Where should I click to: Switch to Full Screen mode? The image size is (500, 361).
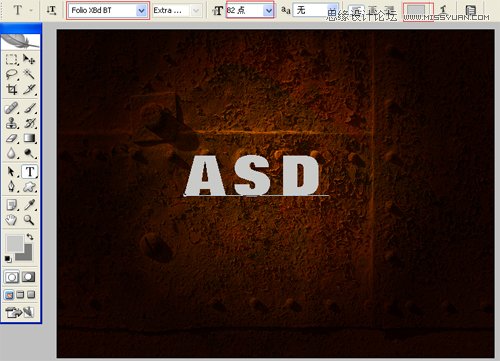point(31,295)
